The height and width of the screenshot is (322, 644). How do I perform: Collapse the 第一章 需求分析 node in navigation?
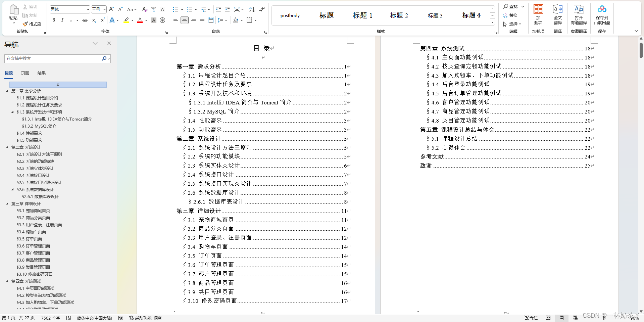point(7,91)
